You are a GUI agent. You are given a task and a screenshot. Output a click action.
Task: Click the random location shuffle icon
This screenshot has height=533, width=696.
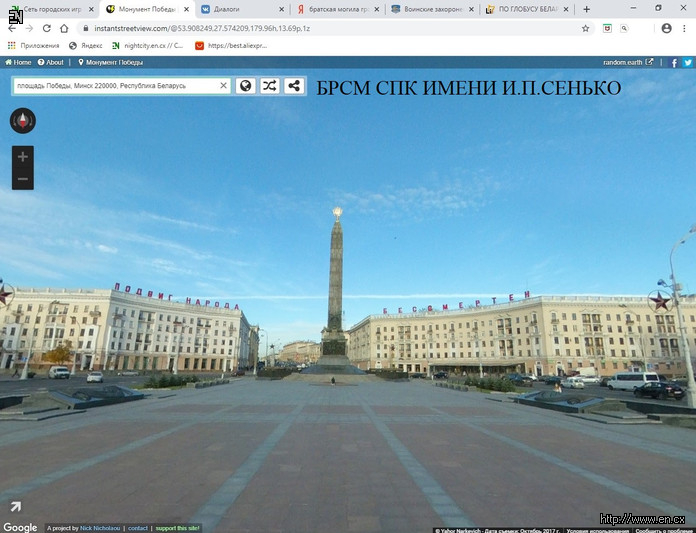pos(270,86)
